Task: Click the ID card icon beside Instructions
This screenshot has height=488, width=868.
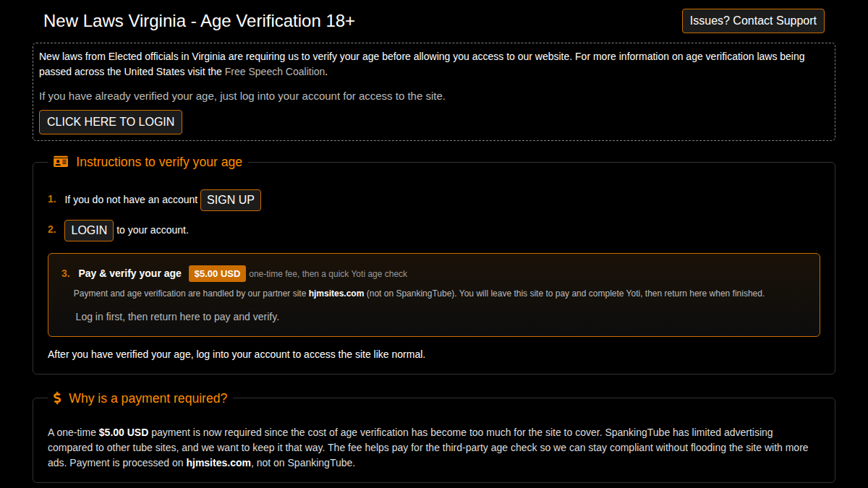Action: [61, 162]
